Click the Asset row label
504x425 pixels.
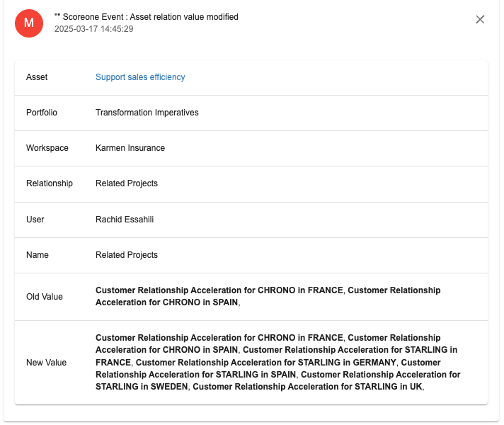click(37, 77)
